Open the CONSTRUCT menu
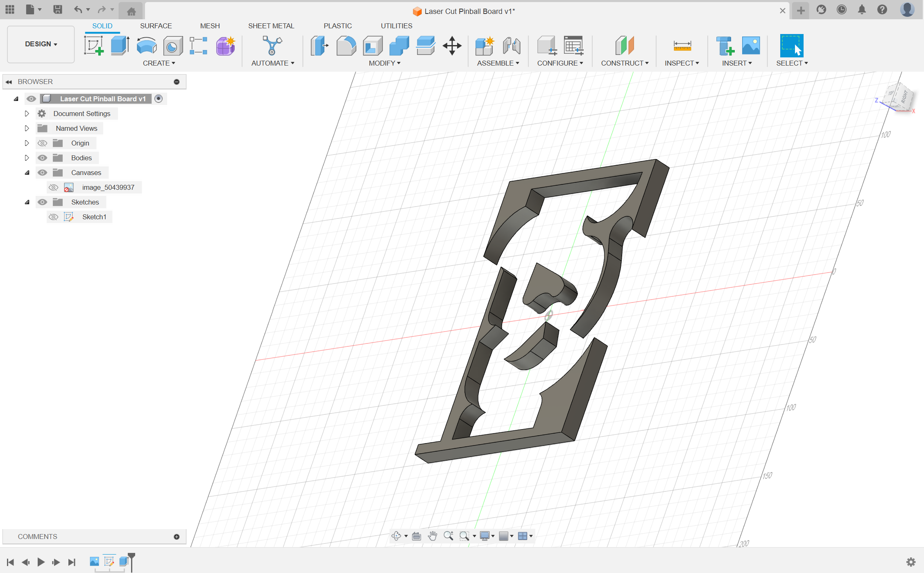Image resolution: width=924 pixels, height=573 pixels. 625,63
